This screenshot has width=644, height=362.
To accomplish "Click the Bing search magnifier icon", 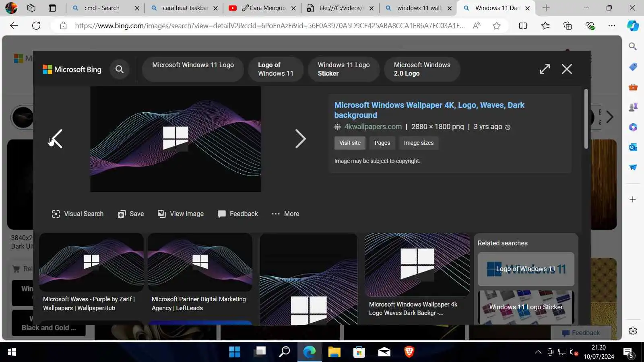I will (x=120, y=69).
